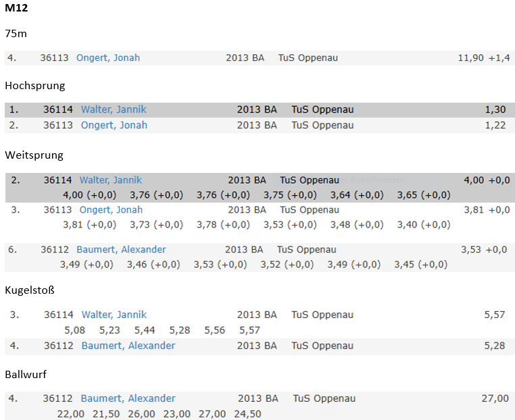
Task: Open Baumert, Alexander link under Weitsprung
Action: pos(121,250)
